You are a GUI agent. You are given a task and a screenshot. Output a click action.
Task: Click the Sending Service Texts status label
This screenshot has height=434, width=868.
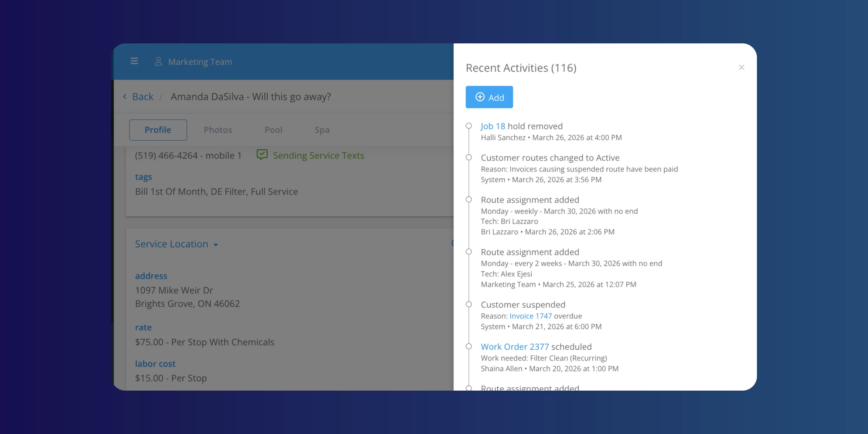point(318,156)
